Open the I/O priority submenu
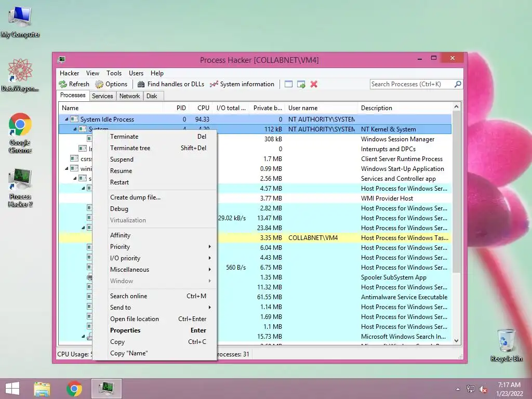Image resolution: width=532 pixels, height=399 pixels. coord(161,258)
